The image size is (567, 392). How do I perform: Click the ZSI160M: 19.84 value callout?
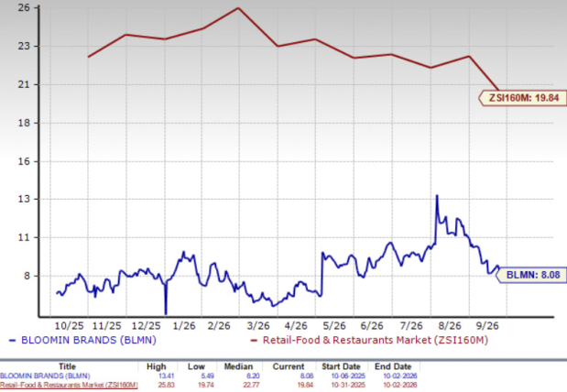pos(523,98)
